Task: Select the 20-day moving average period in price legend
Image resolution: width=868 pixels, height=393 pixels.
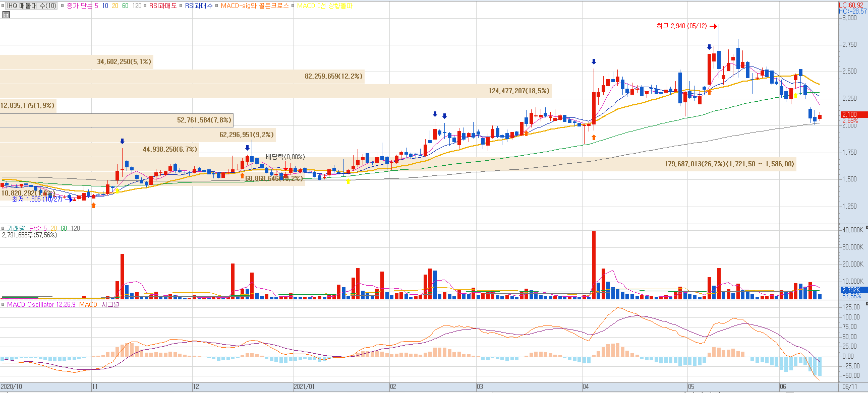Action: pyautogui.click(x=115, y=6)
